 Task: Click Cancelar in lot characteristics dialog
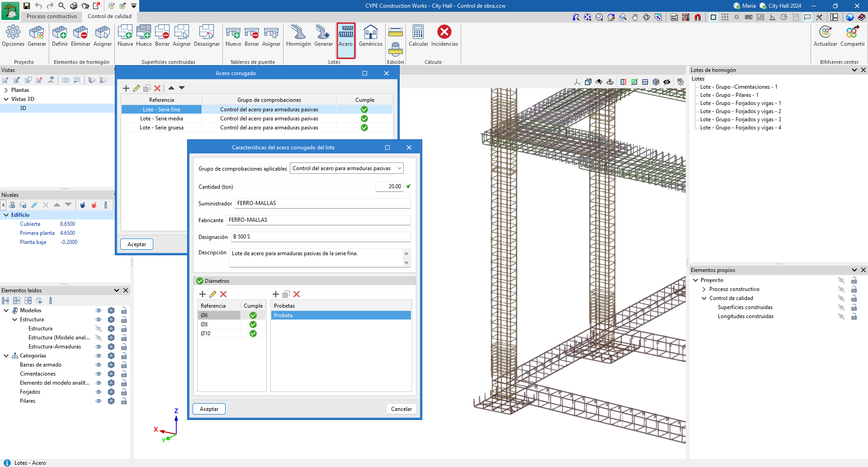(x=401, y=409)
